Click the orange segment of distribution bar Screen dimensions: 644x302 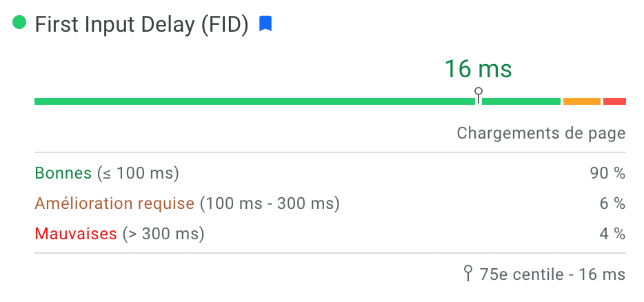tap(581, 101)
